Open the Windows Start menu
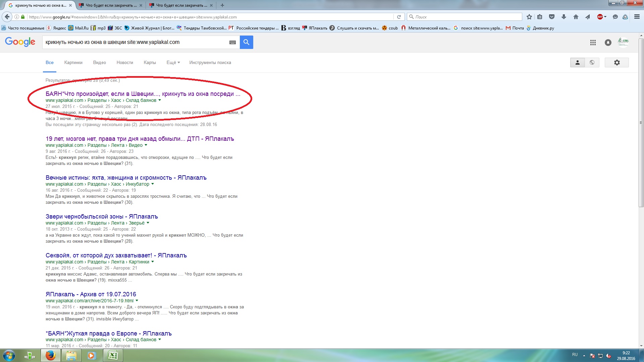The image size is (644, 362). click(x=9, y=355)
